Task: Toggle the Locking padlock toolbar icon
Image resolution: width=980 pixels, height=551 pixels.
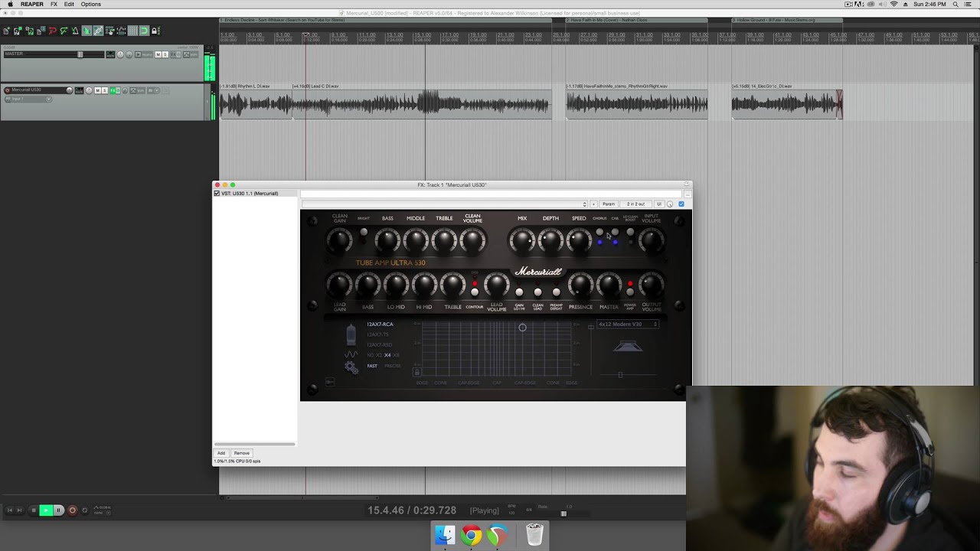Action: point(155,31)
